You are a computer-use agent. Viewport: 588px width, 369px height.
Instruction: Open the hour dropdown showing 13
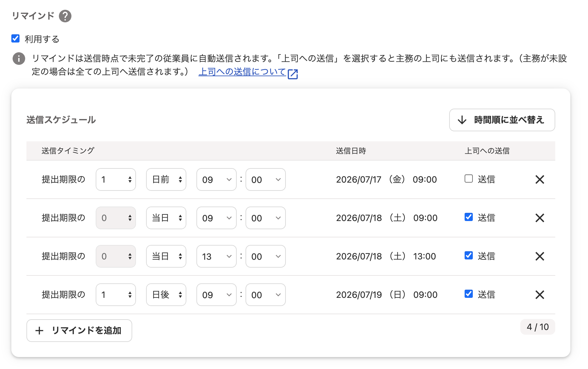coord(217,256)
